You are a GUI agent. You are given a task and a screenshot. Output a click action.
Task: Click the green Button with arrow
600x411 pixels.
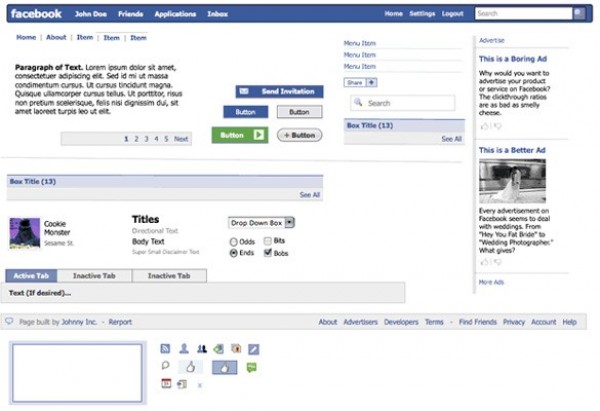pyautogui.click(x=239, y=135)
